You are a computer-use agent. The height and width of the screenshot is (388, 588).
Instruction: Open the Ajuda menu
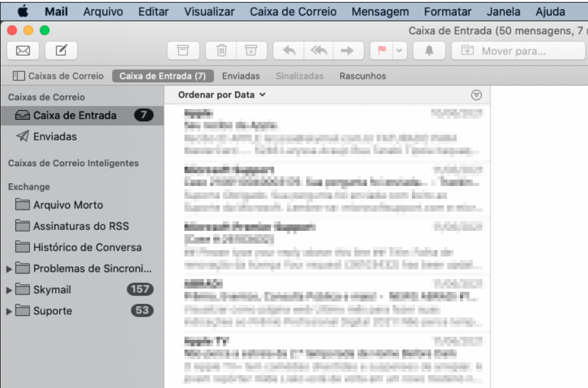(x=550, y=12)
